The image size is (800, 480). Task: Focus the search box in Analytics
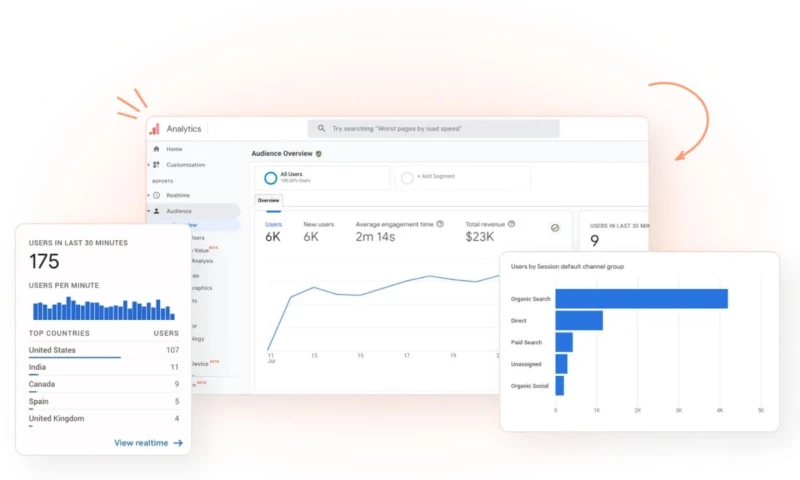(x=433, y=129)
